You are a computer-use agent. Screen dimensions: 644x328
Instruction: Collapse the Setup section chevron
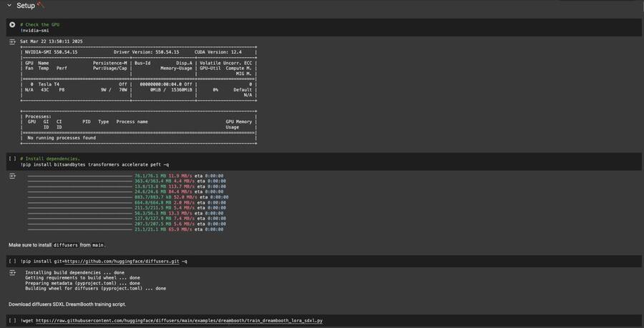click(x=9, y=5)
